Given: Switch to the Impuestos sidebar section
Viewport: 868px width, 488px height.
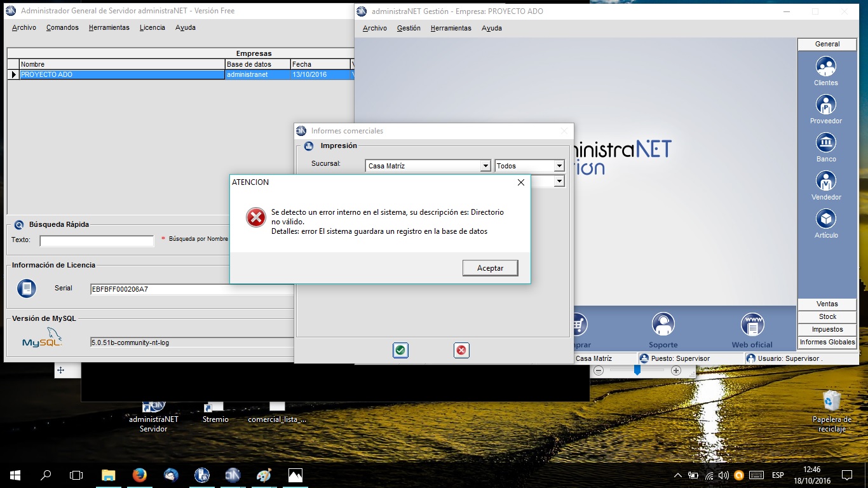Looking at the screenshot, I should [827, 329].
